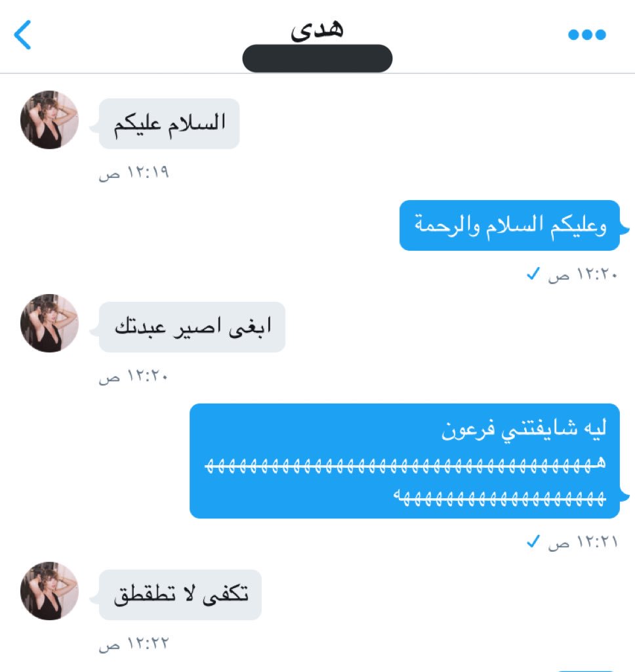Open avatar beside تكفى لا تطقطق message
This screenshot has height=672, width=635.
(x=49, y=591)
